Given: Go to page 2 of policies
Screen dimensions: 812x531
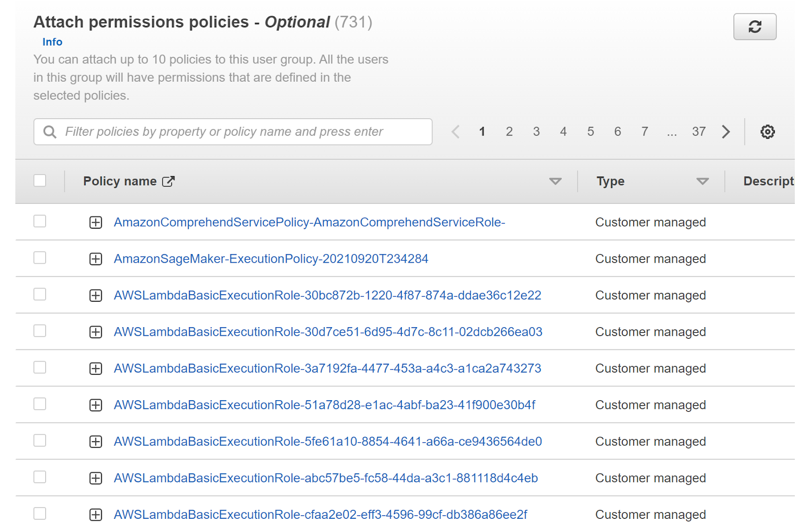Looking at the screenshot, I should [x=509, y=132].
